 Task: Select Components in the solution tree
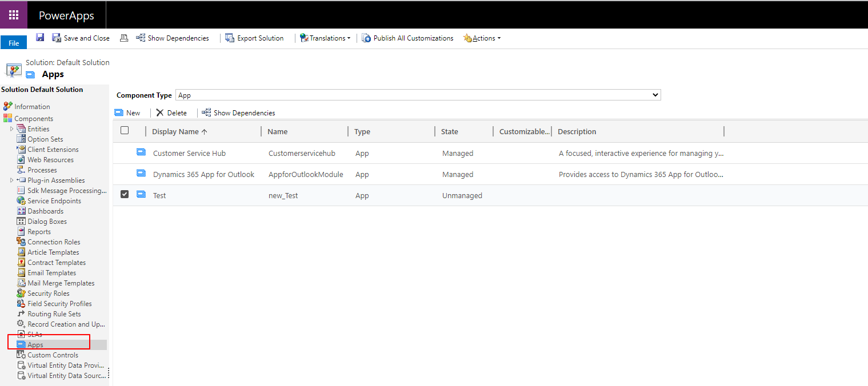34,119
